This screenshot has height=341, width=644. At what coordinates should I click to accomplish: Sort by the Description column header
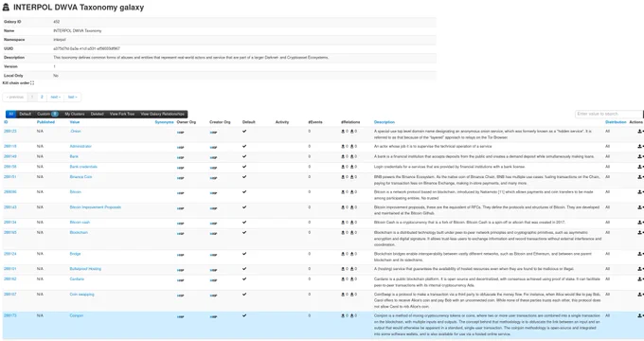(385, 122)
